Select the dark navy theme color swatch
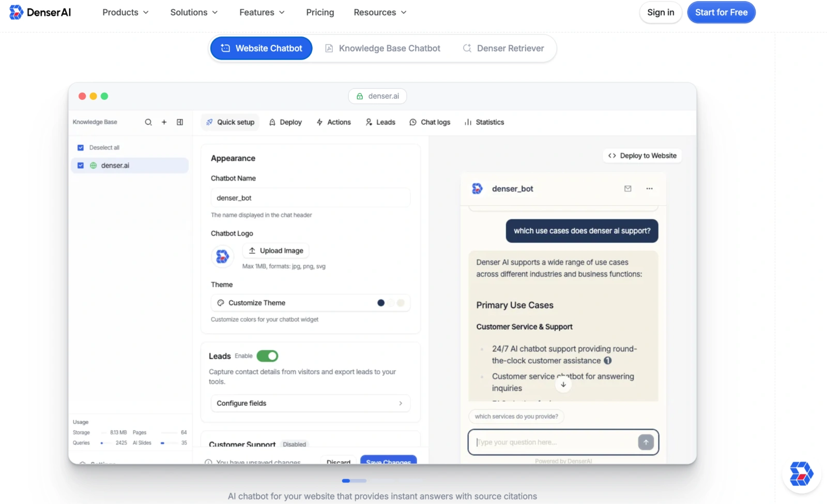This screenshot has width=827, height=504. tap(381, 303)
